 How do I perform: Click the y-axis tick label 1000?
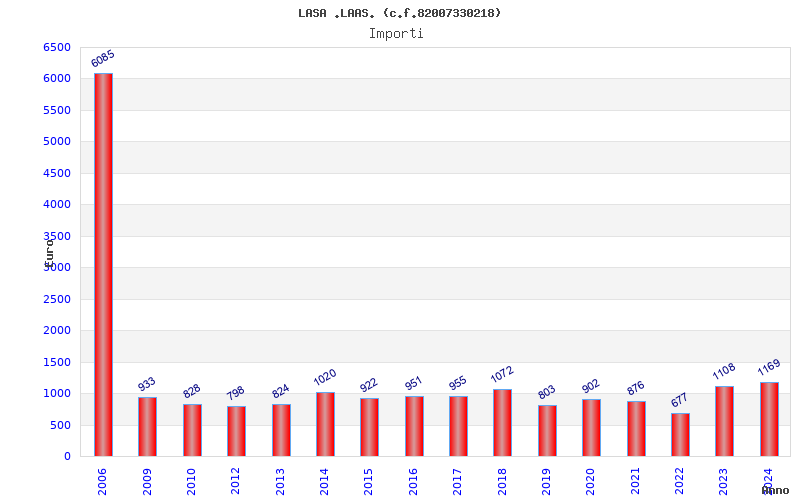click(57, 393)
